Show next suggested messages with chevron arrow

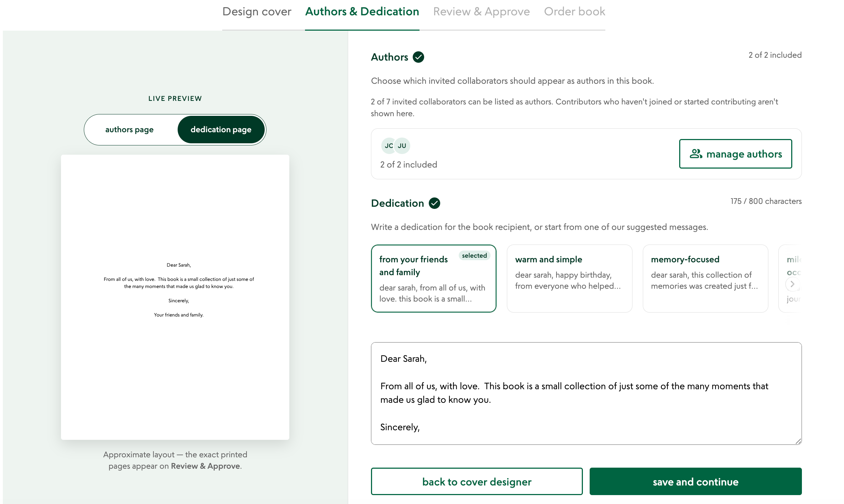(x=792, y=284)
